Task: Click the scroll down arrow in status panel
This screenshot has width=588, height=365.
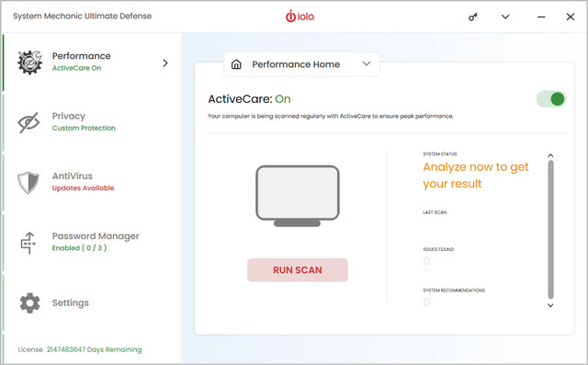Action: (550, 305)
